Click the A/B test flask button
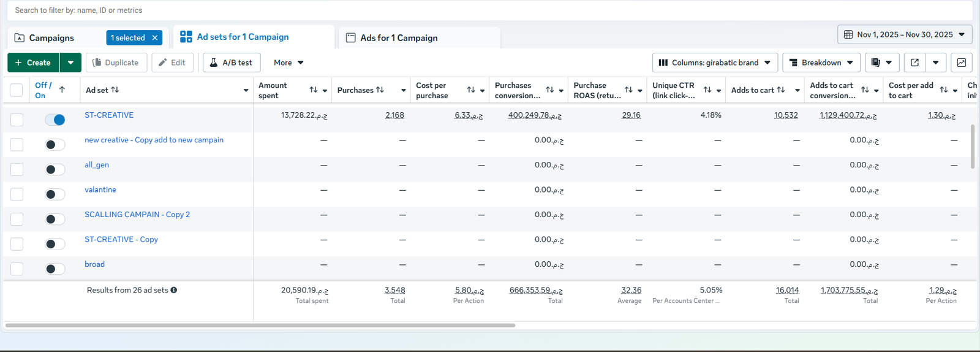The height and width of the screenshot is (352, 980). [x=232, y=63]
